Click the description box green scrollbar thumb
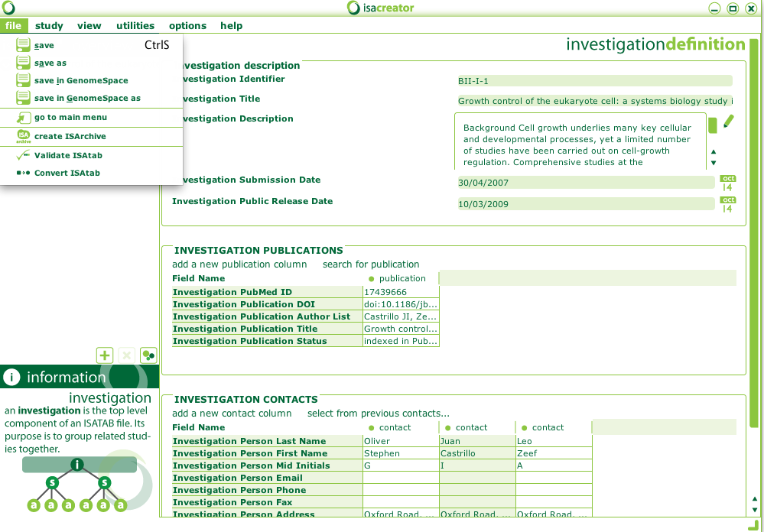The width and height of the screenshot is (764, 532). click(712, 125)
